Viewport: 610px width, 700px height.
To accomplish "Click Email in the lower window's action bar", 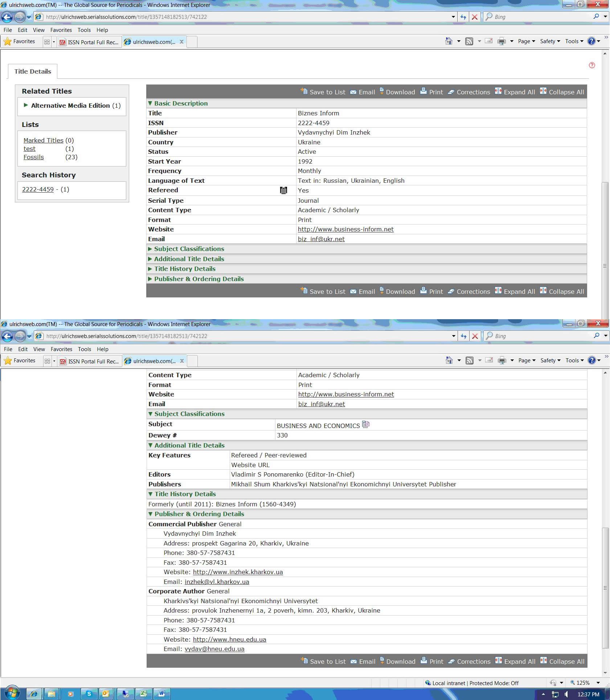I will tap(363, 662).
